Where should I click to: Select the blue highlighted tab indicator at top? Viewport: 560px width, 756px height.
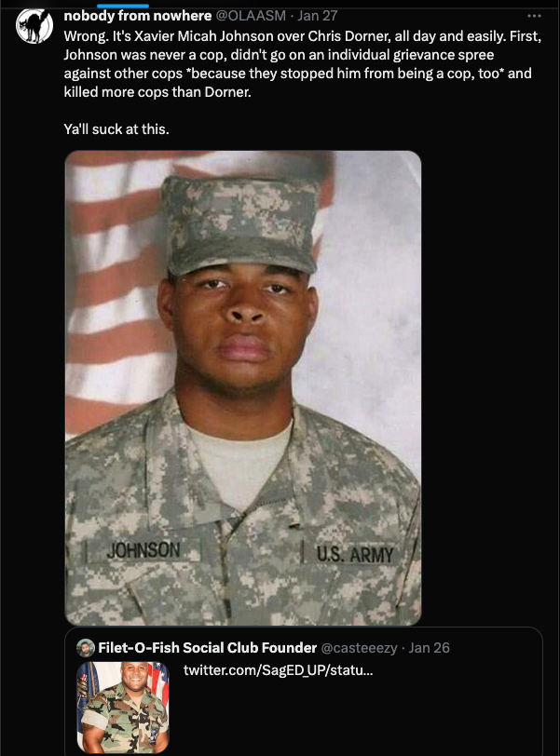coord(123,6)
